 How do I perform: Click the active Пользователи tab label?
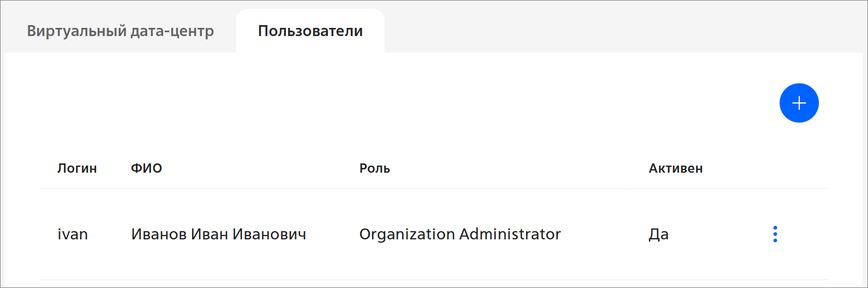(310, 31)
